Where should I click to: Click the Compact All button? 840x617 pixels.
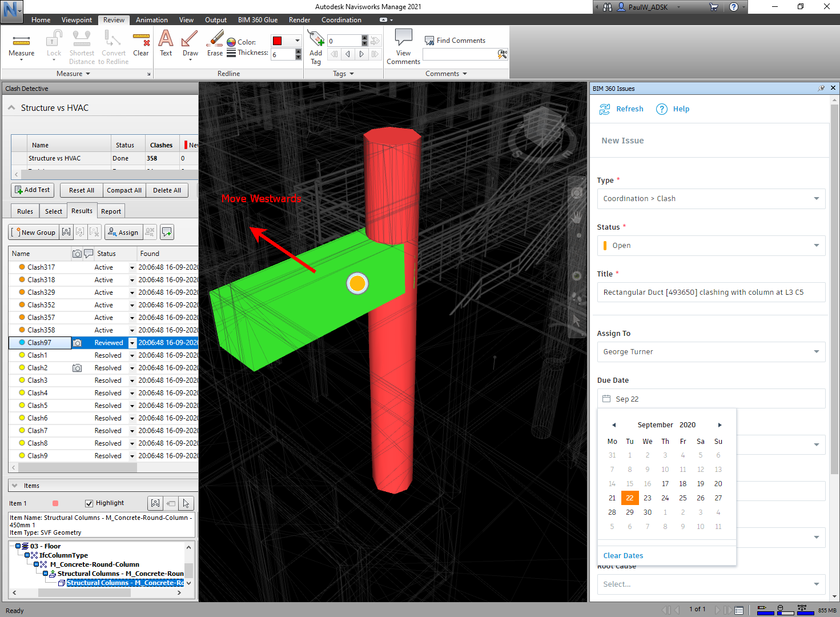124,190
